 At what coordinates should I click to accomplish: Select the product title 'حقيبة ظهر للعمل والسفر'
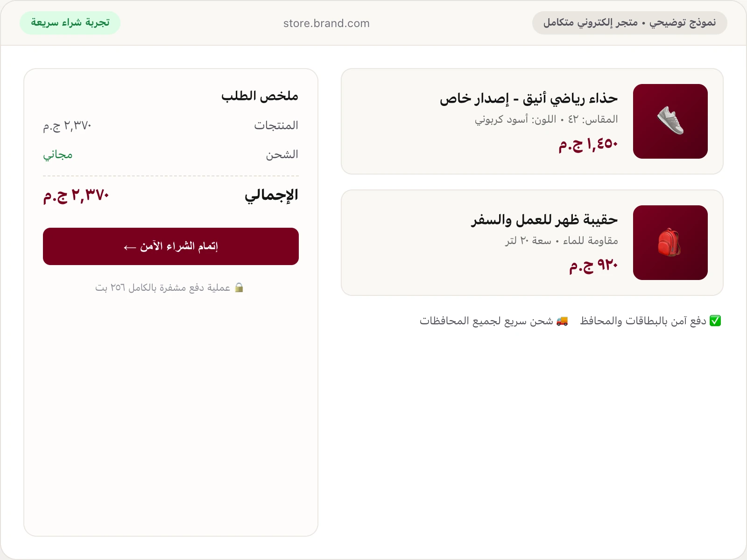(544, 220)
